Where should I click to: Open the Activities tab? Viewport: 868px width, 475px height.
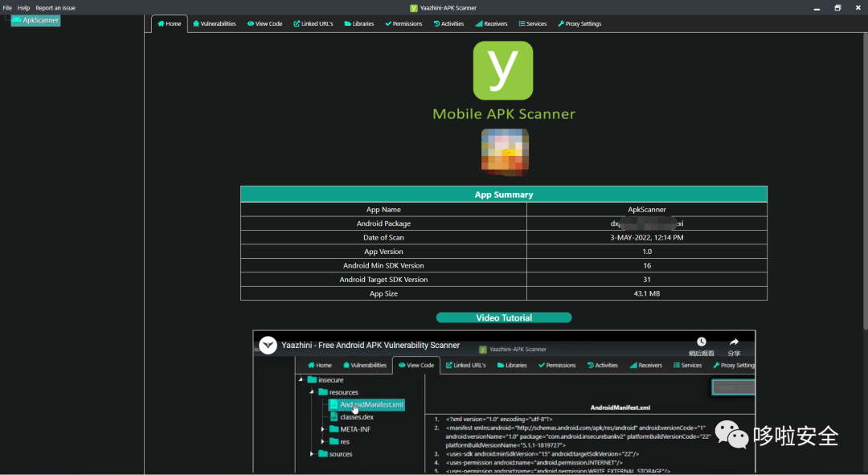(448, 24)
